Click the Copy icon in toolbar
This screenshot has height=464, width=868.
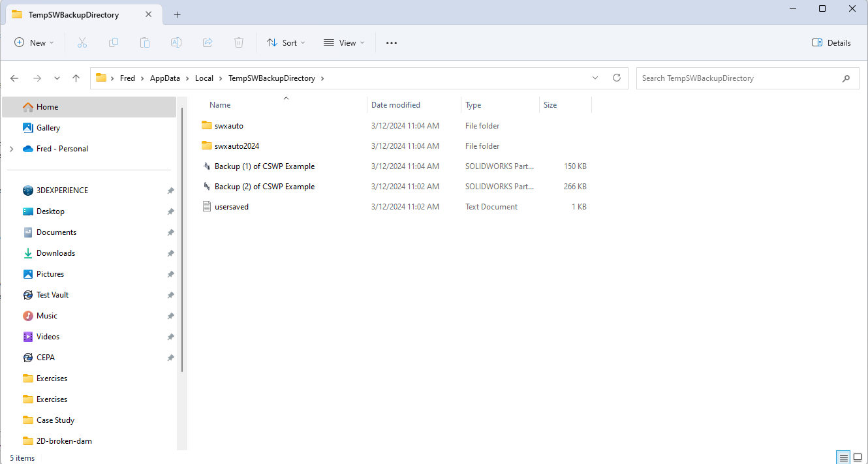[x=114, y=42]
